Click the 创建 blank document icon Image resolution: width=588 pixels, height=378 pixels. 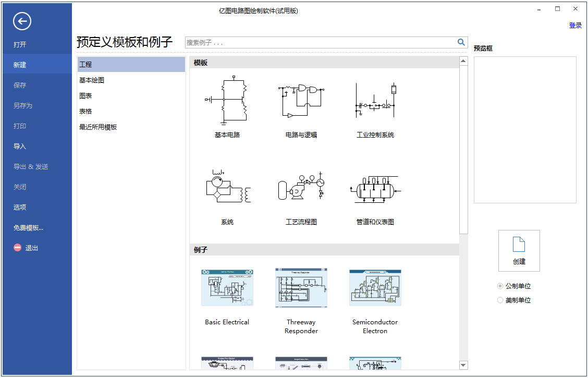tap(519, 245)
